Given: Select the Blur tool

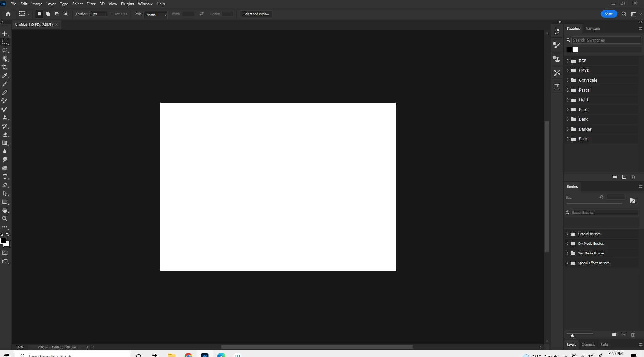Looking at the screenshot, I should click(5, 151).
